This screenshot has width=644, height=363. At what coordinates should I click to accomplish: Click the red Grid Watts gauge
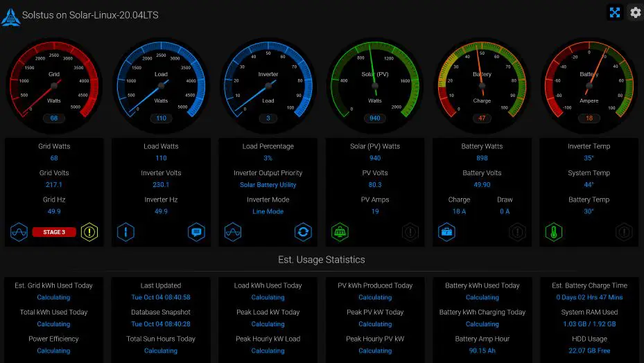54,85
